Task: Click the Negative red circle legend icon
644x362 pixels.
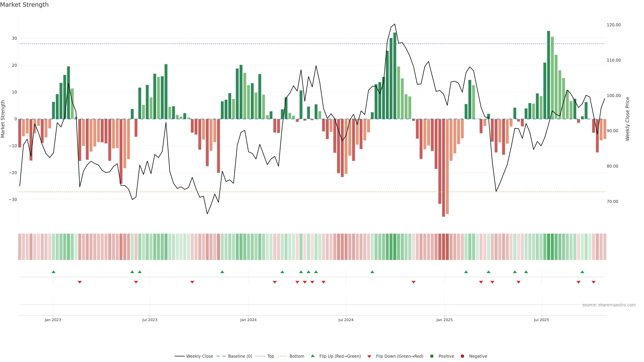Action: point(462,356)
